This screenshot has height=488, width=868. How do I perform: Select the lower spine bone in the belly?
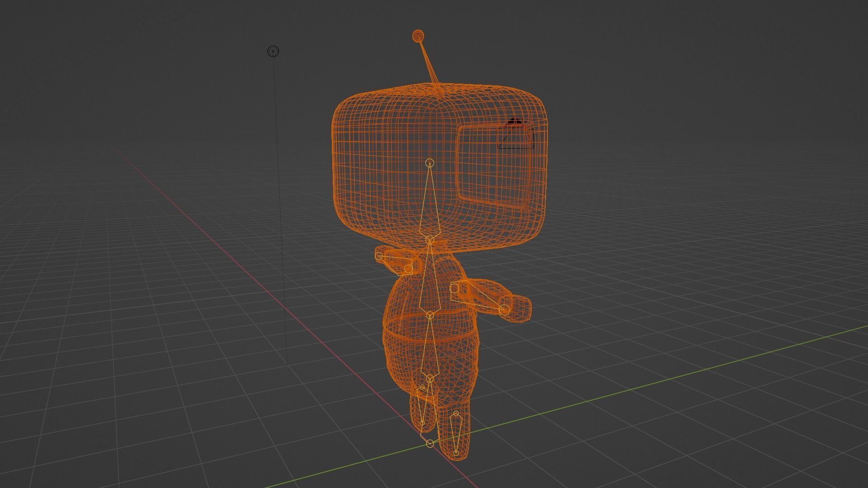coord(429,347)
